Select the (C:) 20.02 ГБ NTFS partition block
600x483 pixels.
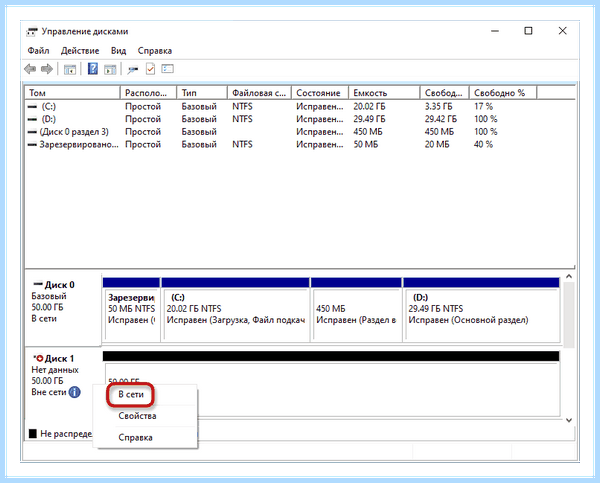point(236,309)
